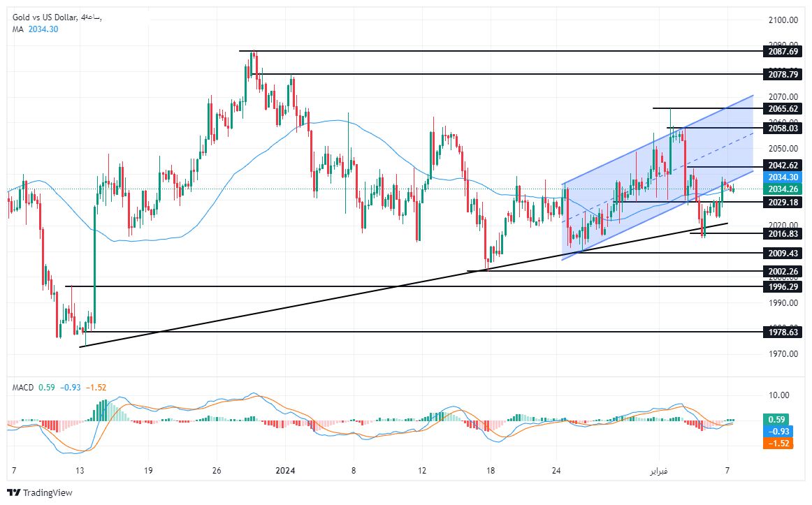
Task: Click the orange −1.52 signal value tag
Action: (778, 444)
